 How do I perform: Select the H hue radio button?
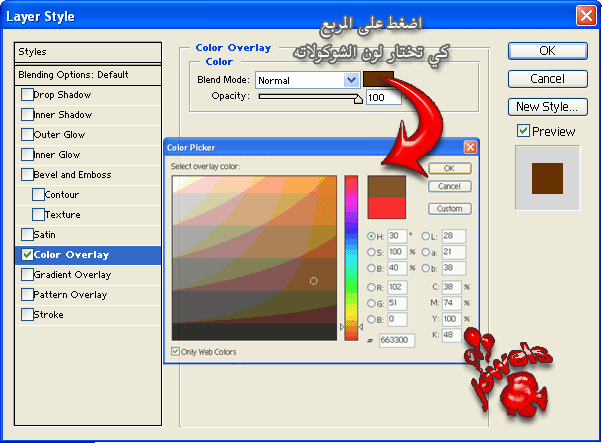[x=372, y=237]
